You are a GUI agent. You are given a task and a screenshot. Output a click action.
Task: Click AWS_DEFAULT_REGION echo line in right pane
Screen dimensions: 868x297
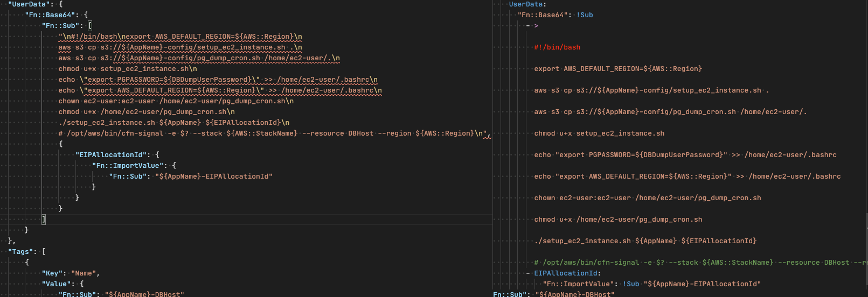point(688,176)
